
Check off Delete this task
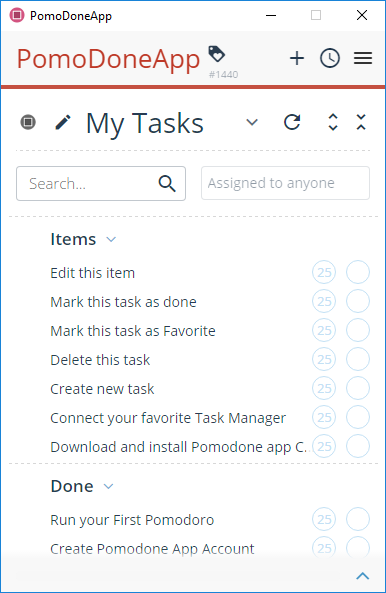358,359
